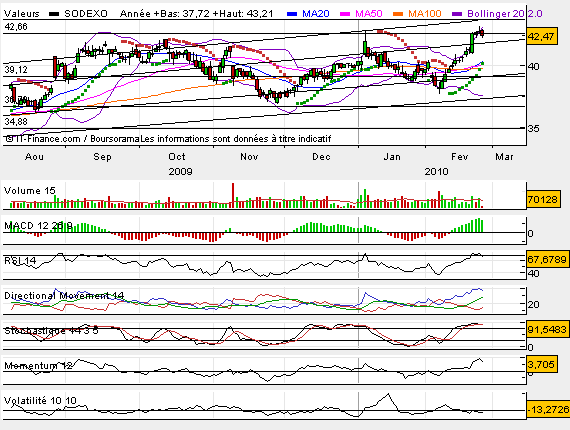
Task: Click the IT-Finance.com / Boursorama credit text
Action: (x=73, y=139)
